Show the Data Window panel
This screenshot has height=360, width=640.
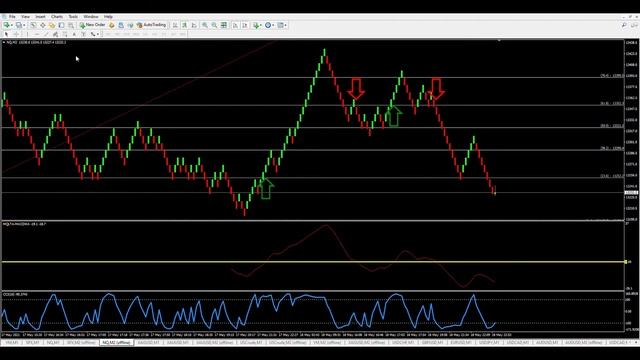point(42,25)
